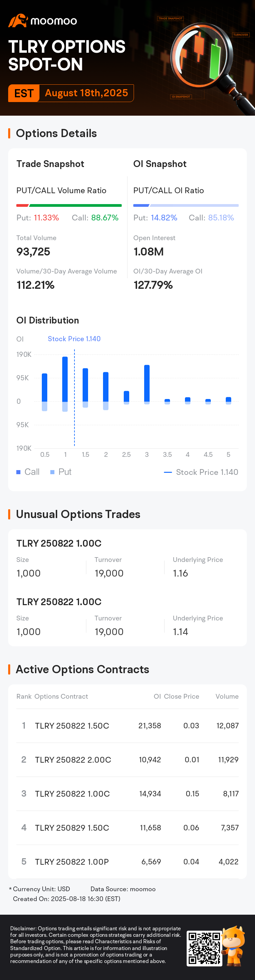This screenshot has height=980, width=255.
Task: Click the magnifying glass candlestick graphic
Action: point(209,61)
